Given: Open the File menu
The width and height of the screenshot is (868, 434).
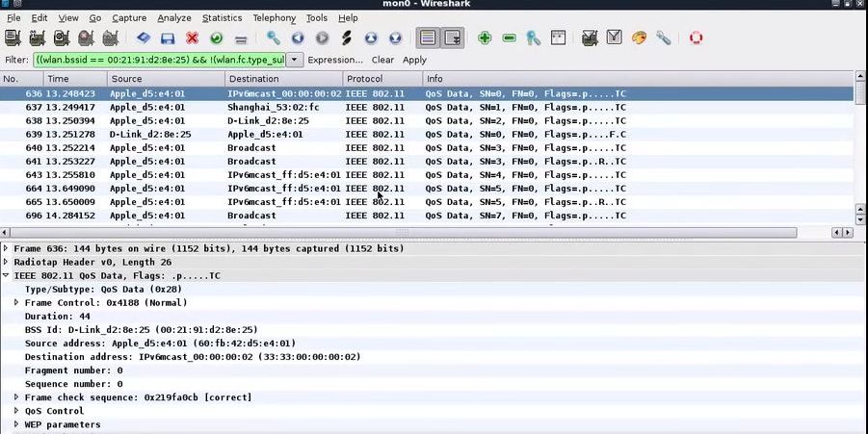Looking at the screenshot, I should point(13,18).
